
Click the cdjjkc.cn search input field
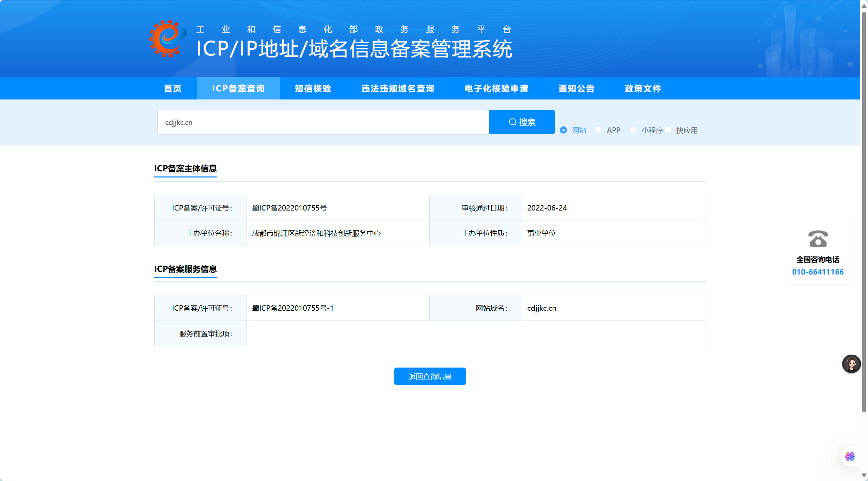(x=323, y=122)
